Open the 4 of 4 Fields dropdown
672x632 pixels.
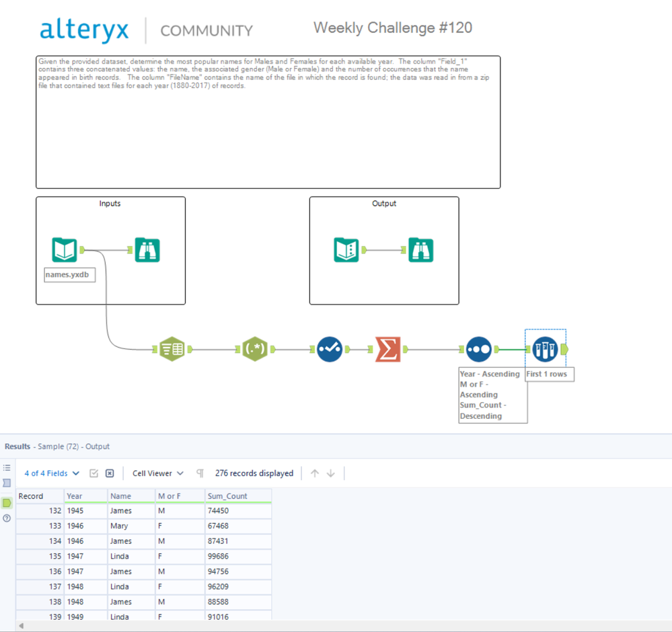pyautogui.click(x=51, y=473)
